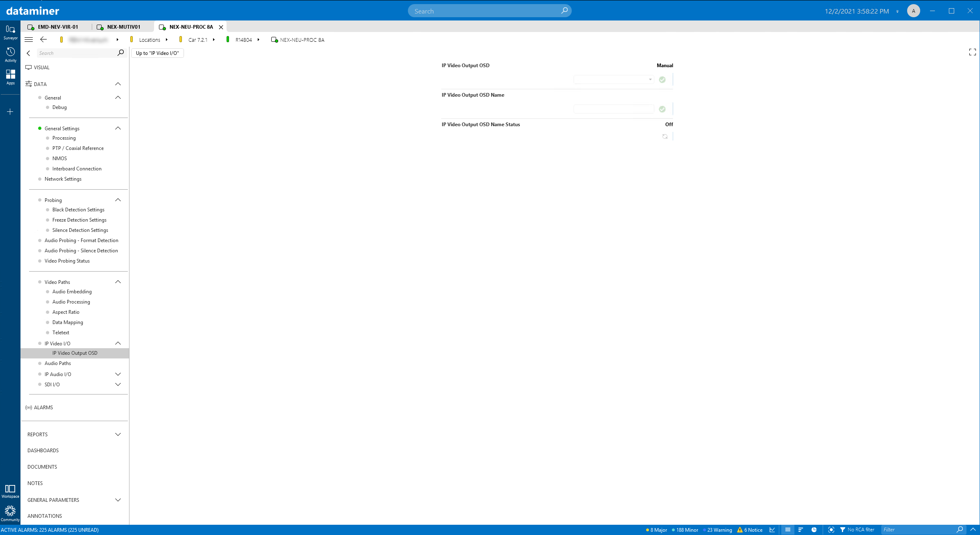The height and width of the screenshot is (535, 980).
Task: Open the IP Video Output OSD dropdown
Action: 614,79
